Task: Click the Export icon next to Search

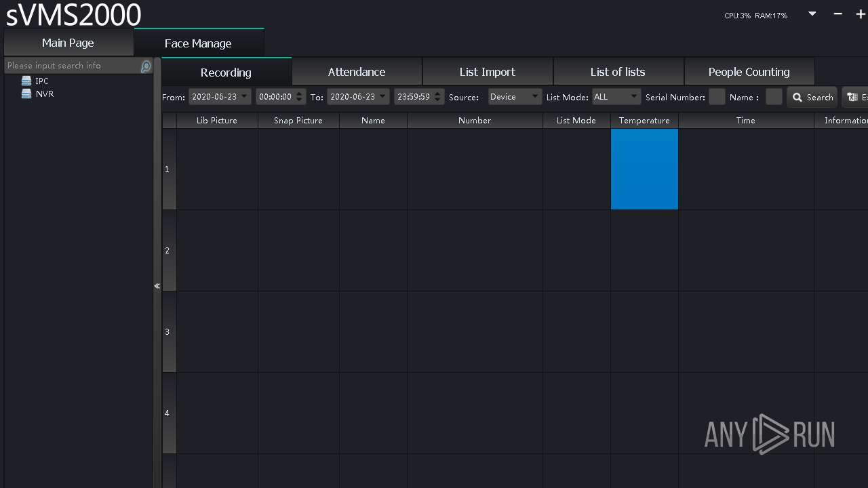Action: (853, 97)
